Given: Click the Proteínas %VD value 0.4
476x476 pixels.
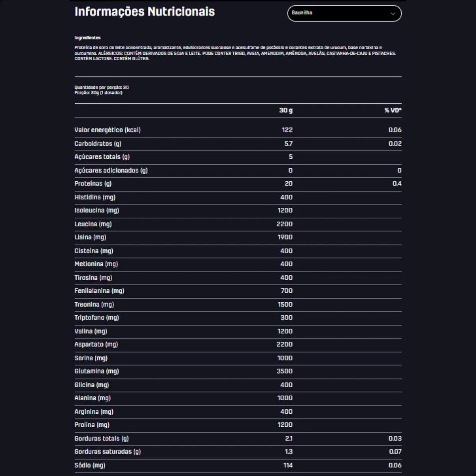Looking at the screenshot, I should [397, 184].
